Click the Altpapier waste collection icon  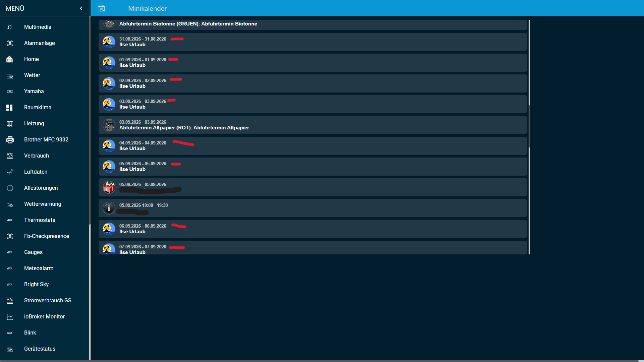(x=109, y=125)
